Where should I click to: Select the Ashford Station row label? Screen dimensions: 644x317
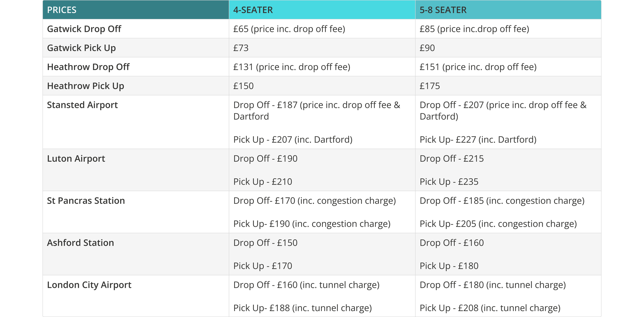click(x=80, y=243)
